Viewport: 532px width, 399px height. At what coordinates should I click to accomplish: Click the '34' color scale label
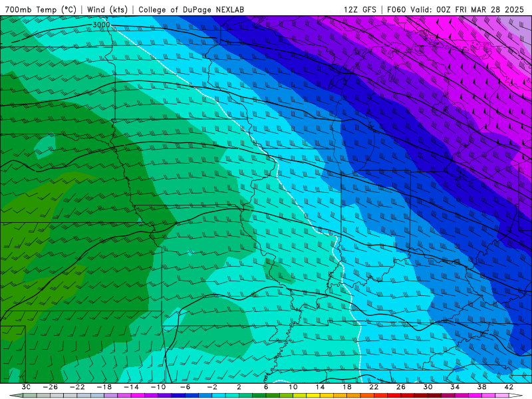point(455,387)
